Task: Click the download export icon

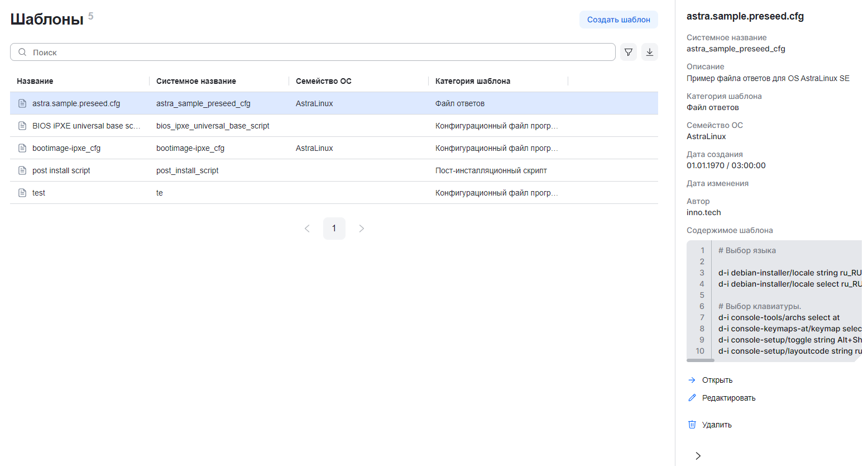Action: (x=649, y=52)
